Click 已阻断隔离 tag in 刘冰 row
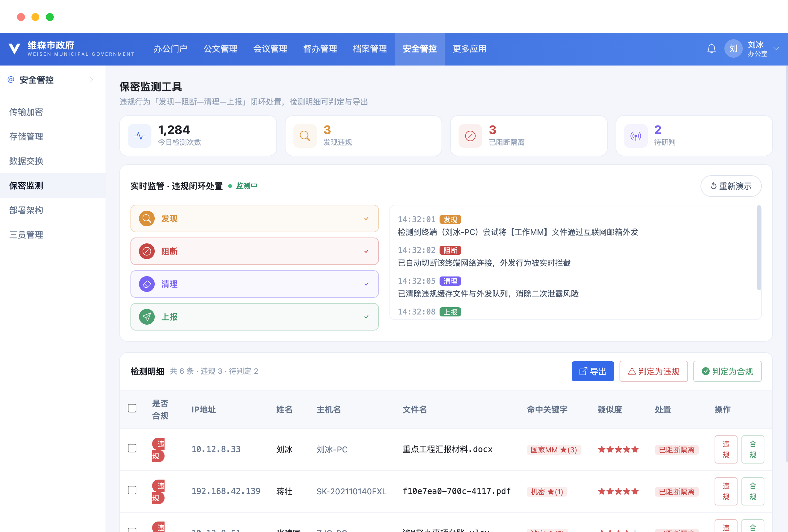 [677, 450]
